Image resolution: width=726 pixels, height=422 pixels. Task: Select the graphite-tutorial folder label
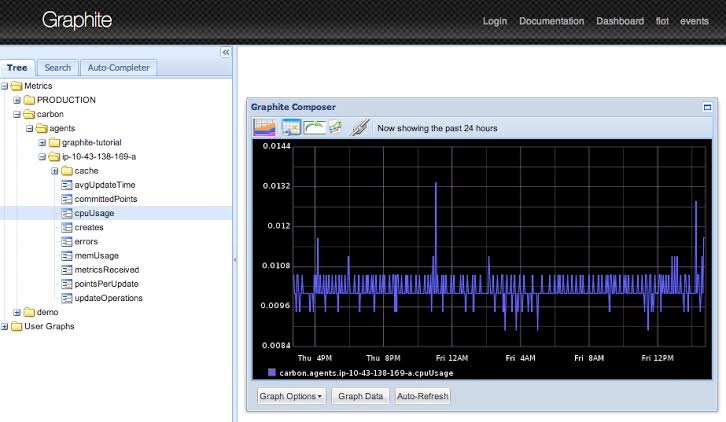pyautogui.click(x=91, y=143)
